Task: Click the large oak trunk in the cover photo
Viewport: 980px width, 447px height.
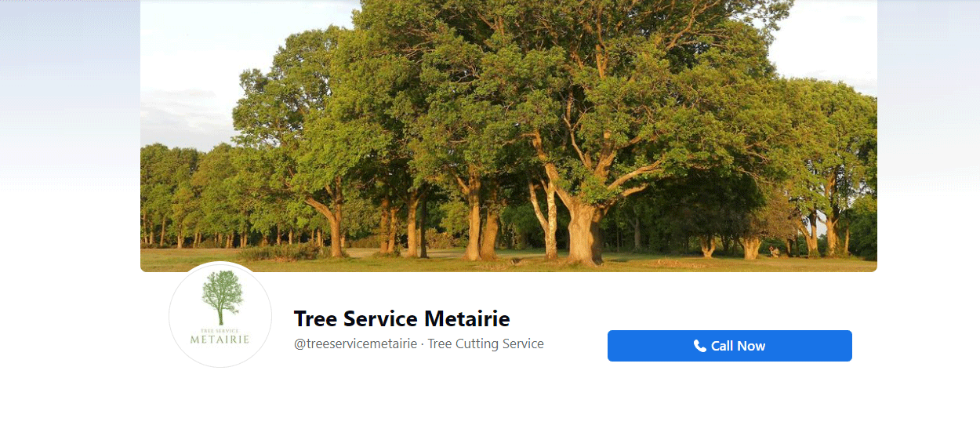Action: (x=584, y=231)
